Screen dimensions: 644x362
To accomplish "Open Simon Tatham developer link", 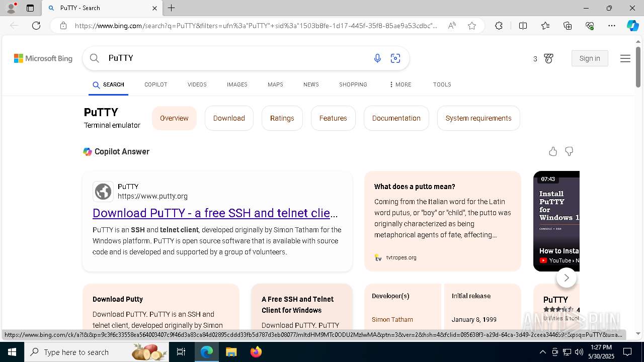I will pyautogui.click(x=392, y=319).
